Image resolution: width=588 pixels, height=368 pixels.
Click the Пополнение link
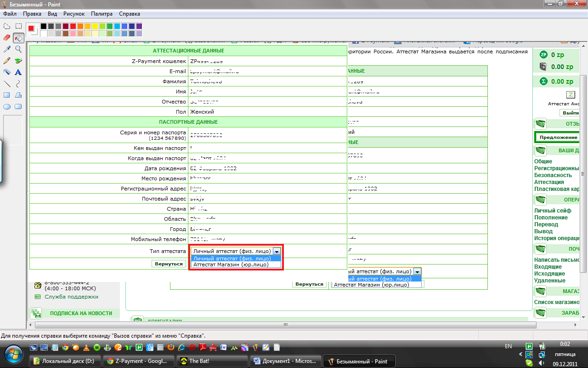tap(551, 218)
